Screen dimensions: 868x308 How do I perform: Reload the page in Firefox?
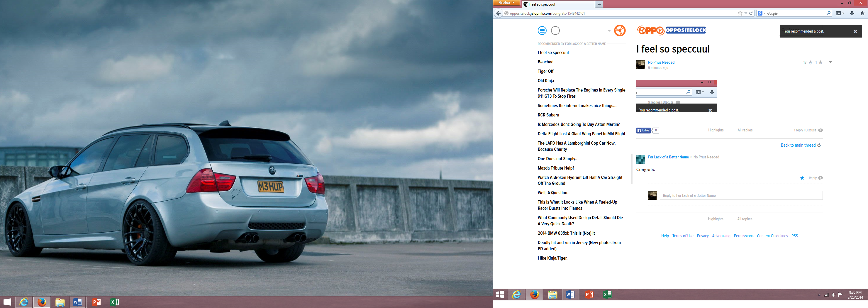[x=751, y=13]
